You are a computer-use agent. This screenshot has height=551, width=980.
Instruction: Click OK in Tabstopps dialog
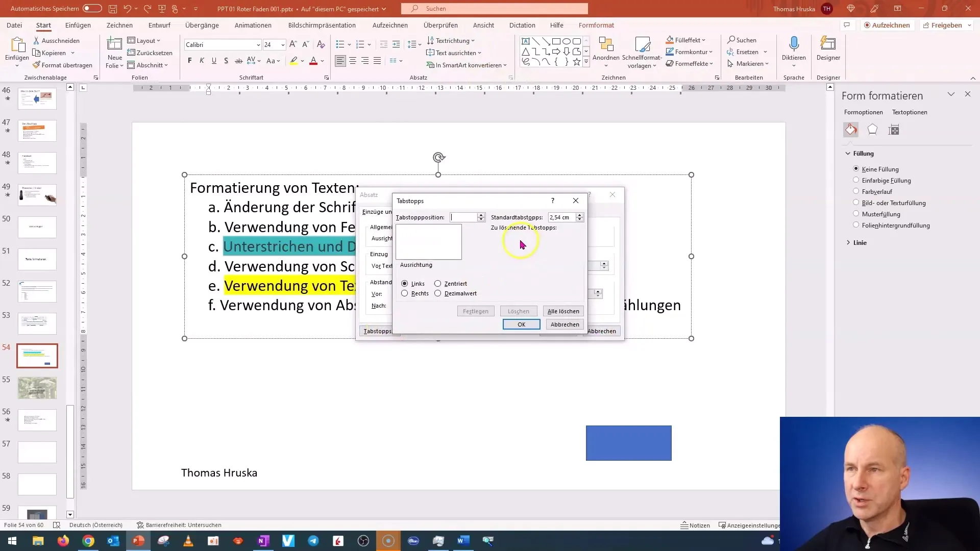pyautogui.click(x=521, y=324)
